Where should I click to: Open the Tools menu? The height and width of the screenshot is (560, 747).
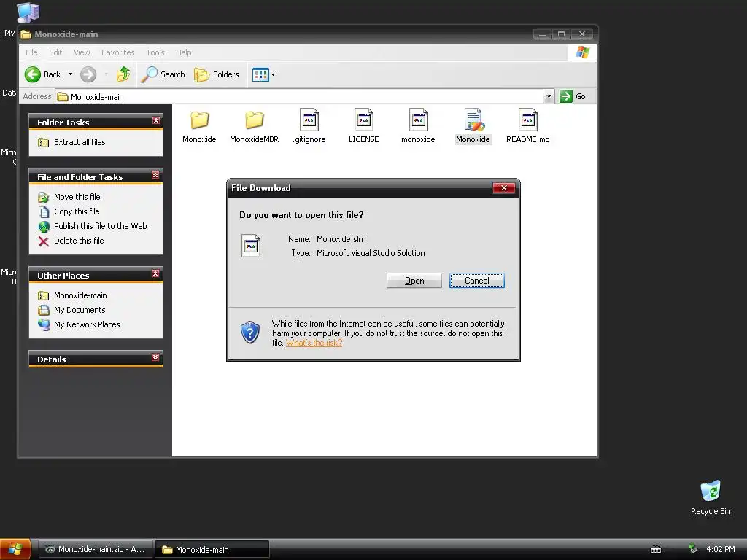(x=155, y=52)
